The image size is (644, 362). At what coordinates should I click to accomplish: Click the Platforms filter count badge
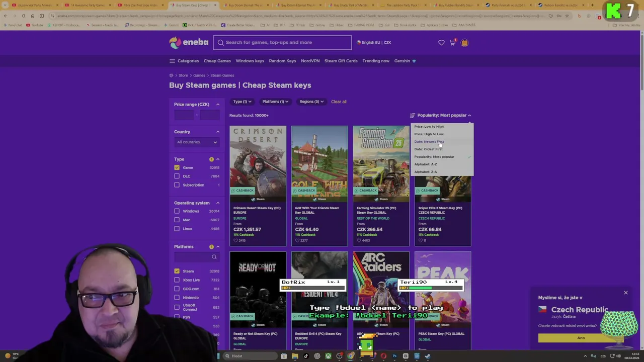[211, 247]
